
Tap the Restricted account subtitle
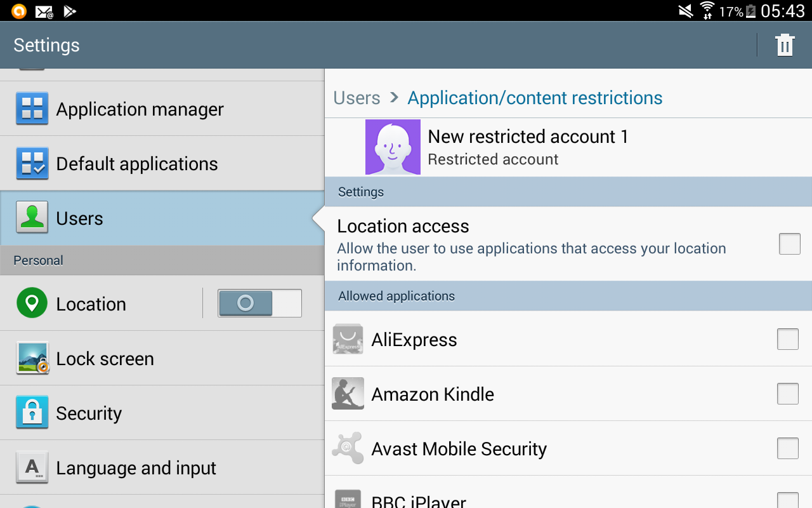[x=493, y=159]
